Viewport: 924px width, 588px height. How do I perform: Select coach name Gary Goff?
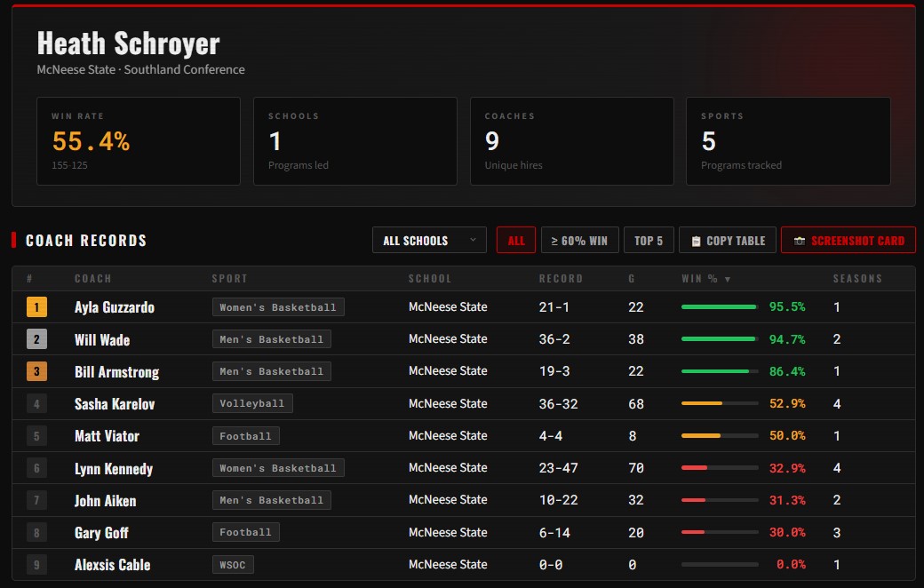click(x=100, y=533)
